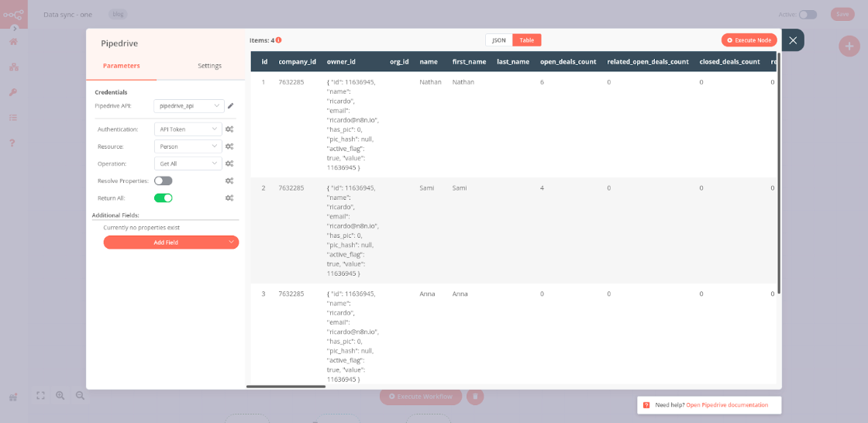Click the Execute Workflow button
The height and width of the screenshot is (423, 868).
(x=421, y=397)
